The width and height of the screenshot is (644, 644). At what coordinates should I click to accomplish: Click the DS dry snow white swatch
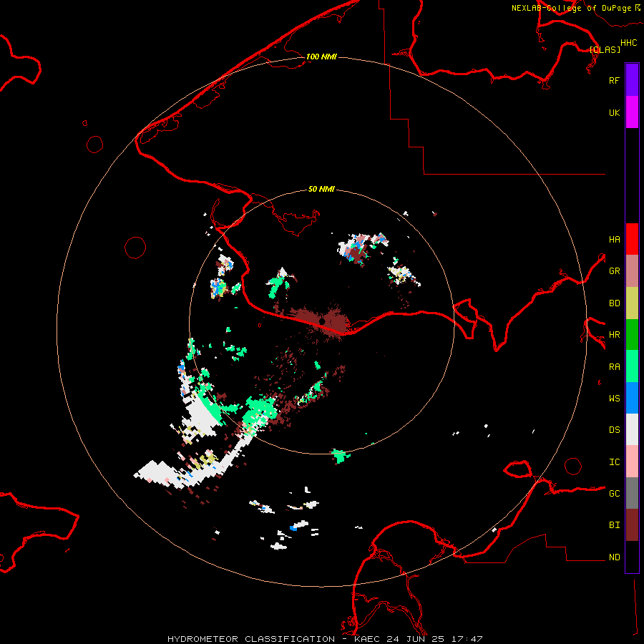coord(632,429)
